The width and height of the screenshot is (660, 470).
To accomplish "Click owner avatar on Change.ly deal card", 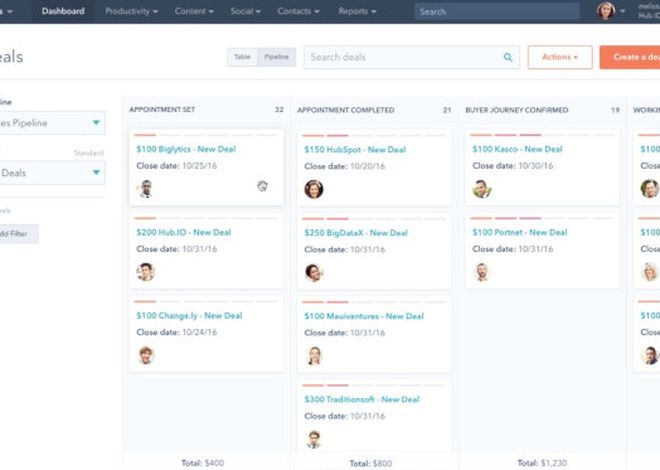I will point(146,355).
